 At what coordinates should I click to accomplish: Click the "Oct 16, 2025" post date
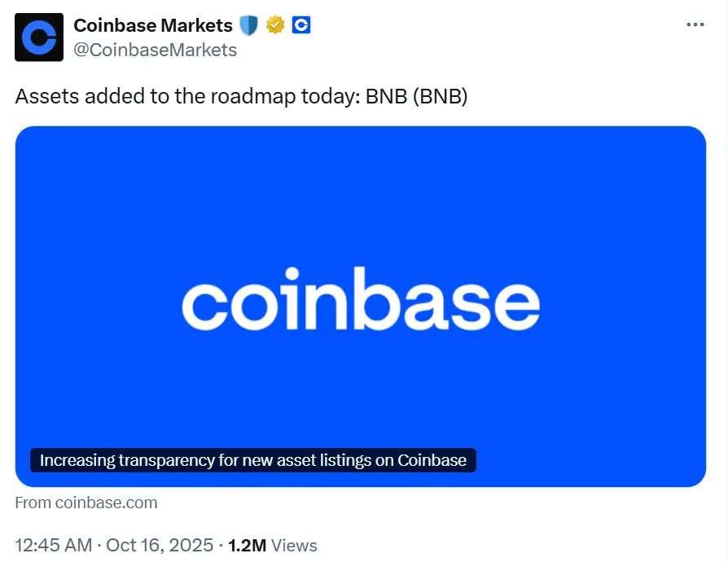pos(160,545)
